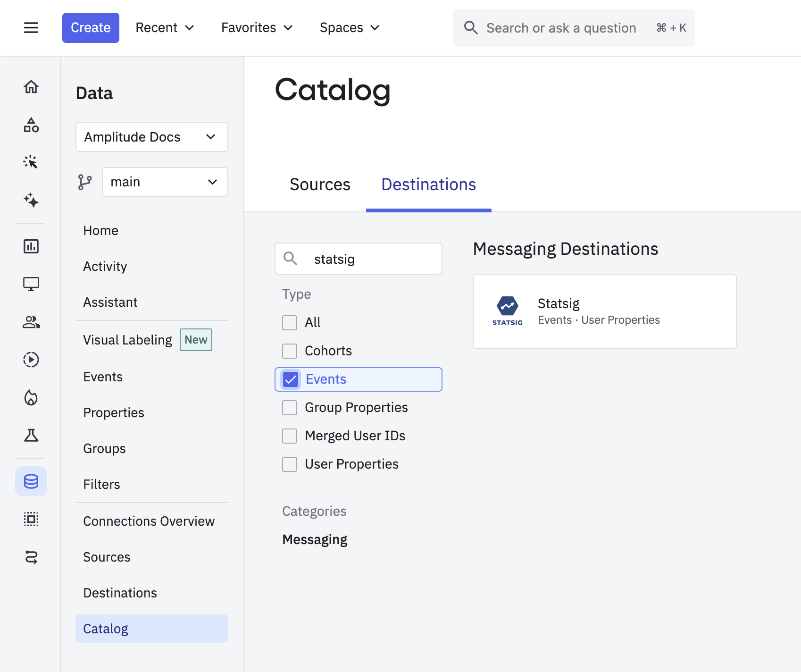Open Connections Overview in the Data panel
This screenshot has width=801, height=672.
149,521
